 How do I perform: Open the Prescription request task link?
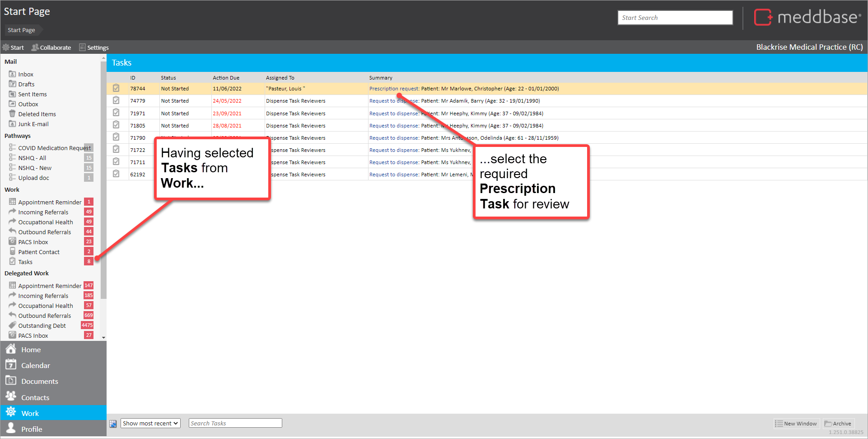click(394, 89)
